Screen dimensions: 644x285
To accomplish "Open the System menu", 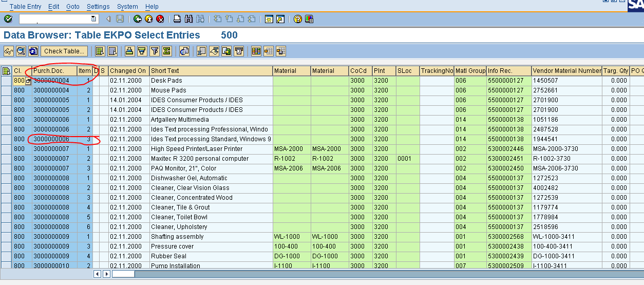I will coord(127,7).
